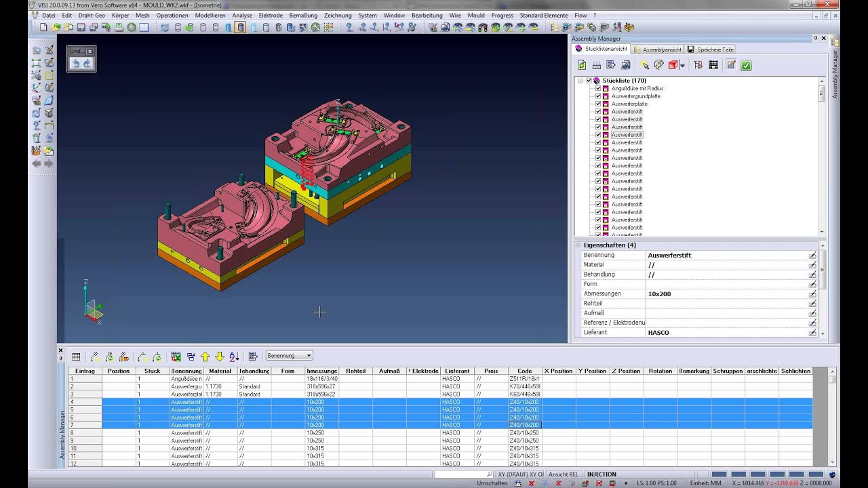
Task: Click yellow up arrow in bottom toolbar
Action: click(x=205, y=357)
